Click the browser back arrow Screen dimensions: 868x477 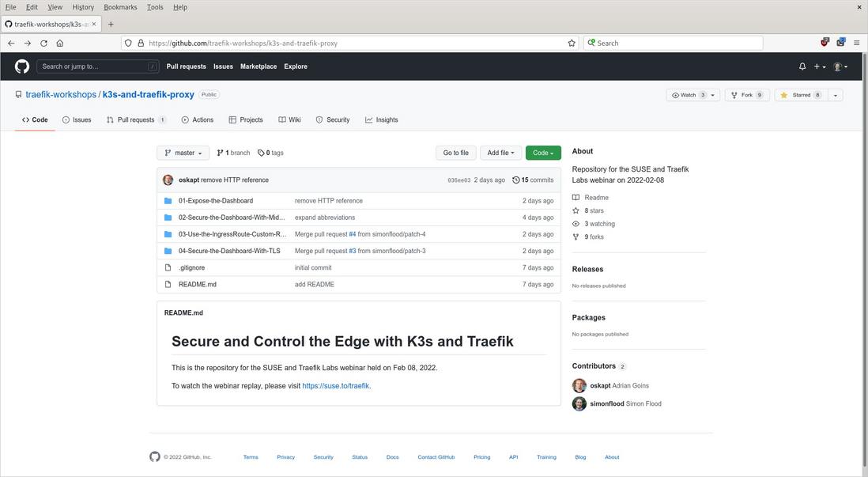tap(11, 44)
